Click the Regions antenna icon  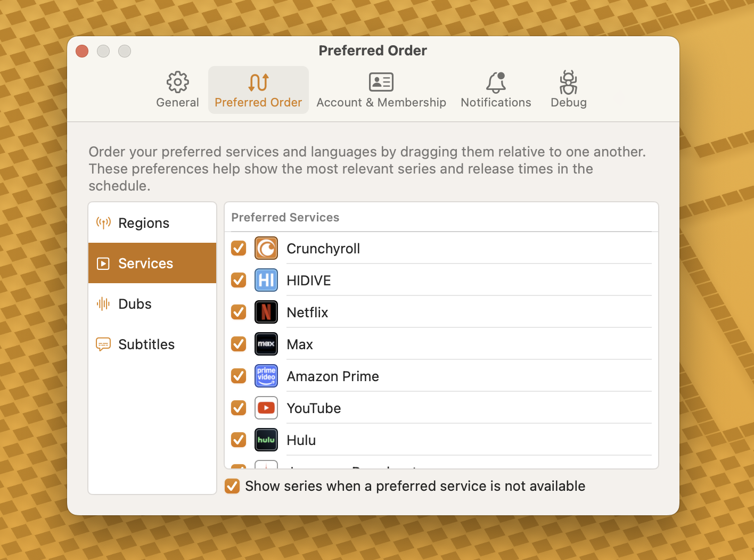pyautogui.click(x=103, y=223)
